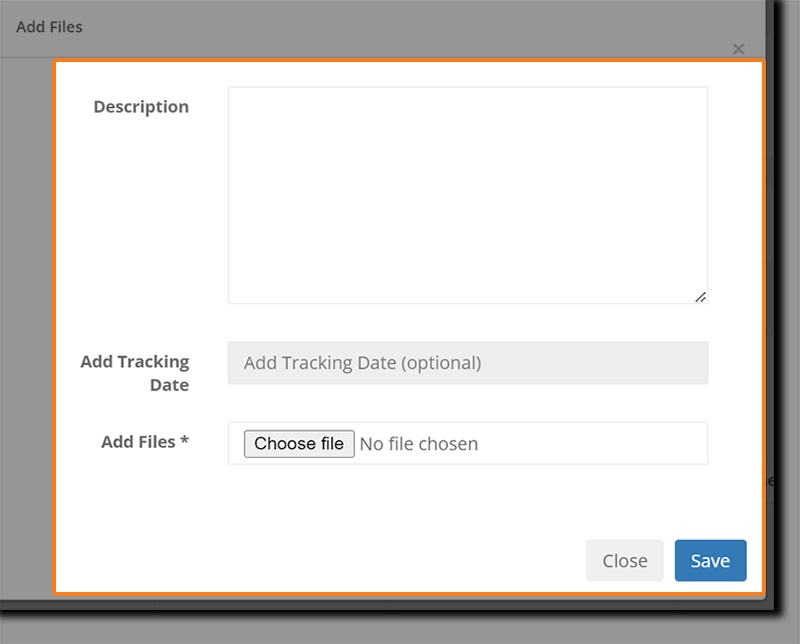Click the "Add Files *" label
The image size is (800, 644).
145,441
